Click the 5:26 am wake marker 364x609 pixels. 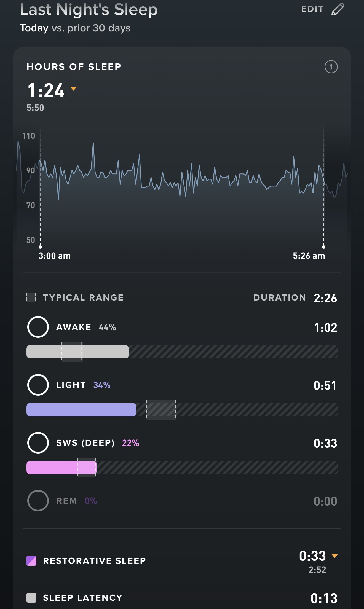(324, 247)
